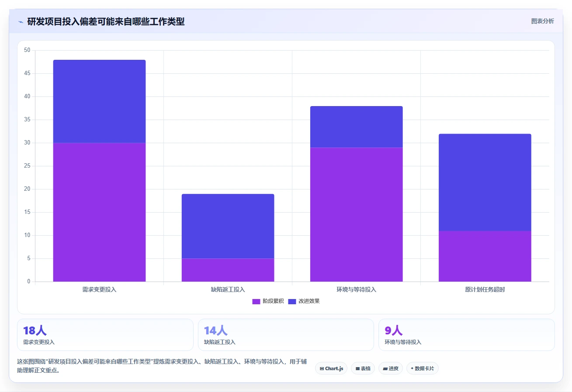Click the chart title 研发项目投入偏差可能来自哪些工作类型

coord(106,21)
